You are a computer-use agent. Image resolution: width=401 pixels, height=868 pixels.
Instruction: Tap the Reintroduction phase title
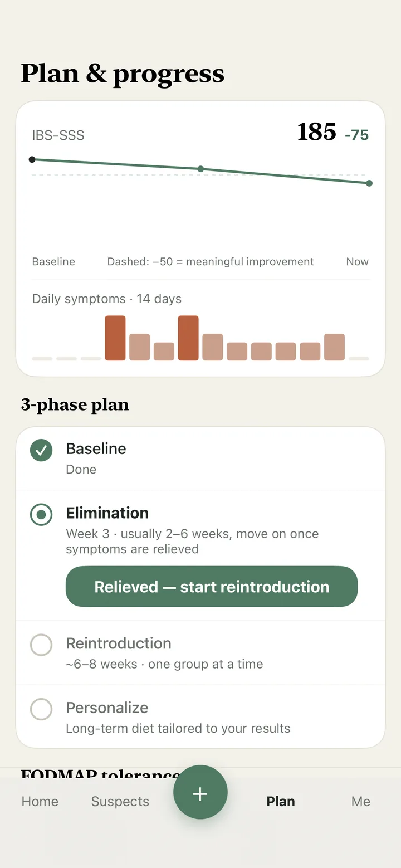coord(119,643)
